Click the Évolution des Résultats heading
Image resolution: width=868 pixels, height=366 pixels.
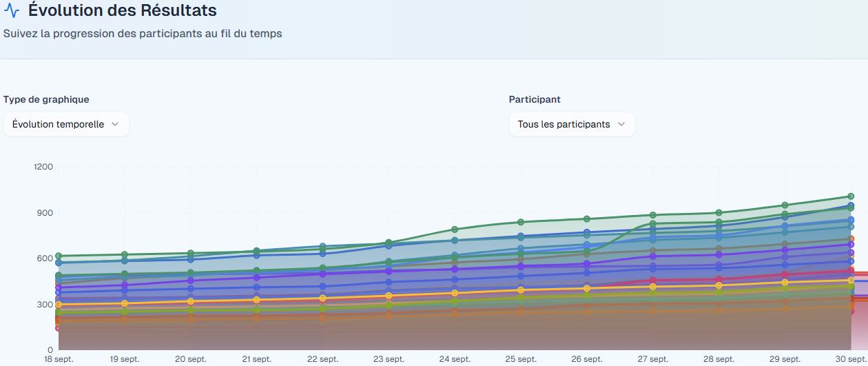pos(123,11)
